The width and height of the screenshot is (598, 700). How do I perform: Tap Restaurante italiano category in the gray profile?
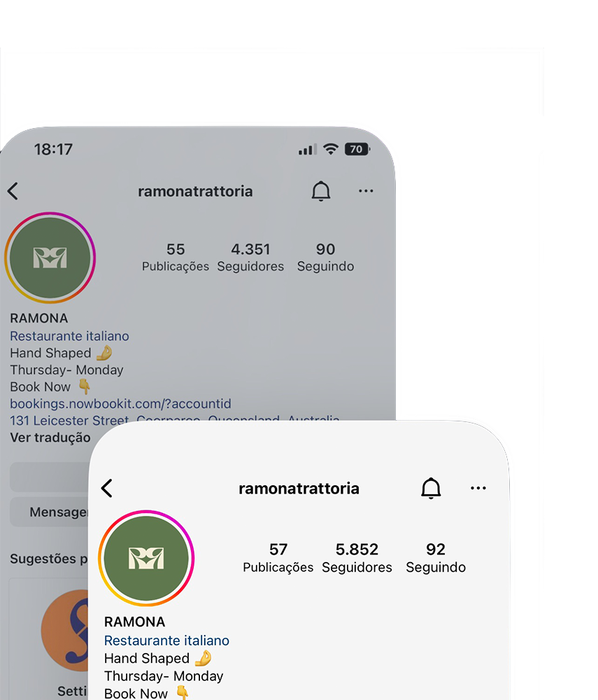point(69,336)
